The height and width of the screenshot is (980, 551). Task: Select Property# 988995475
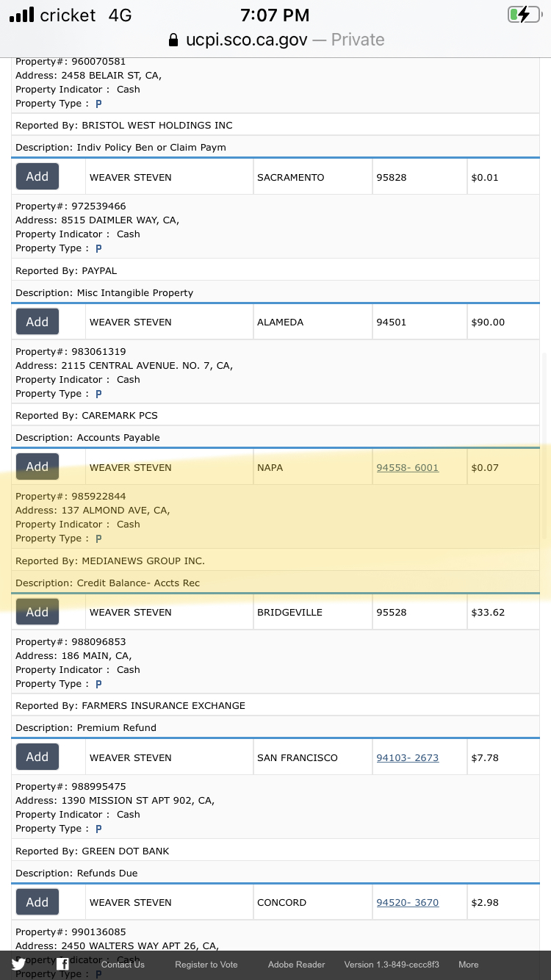(71, 787)
